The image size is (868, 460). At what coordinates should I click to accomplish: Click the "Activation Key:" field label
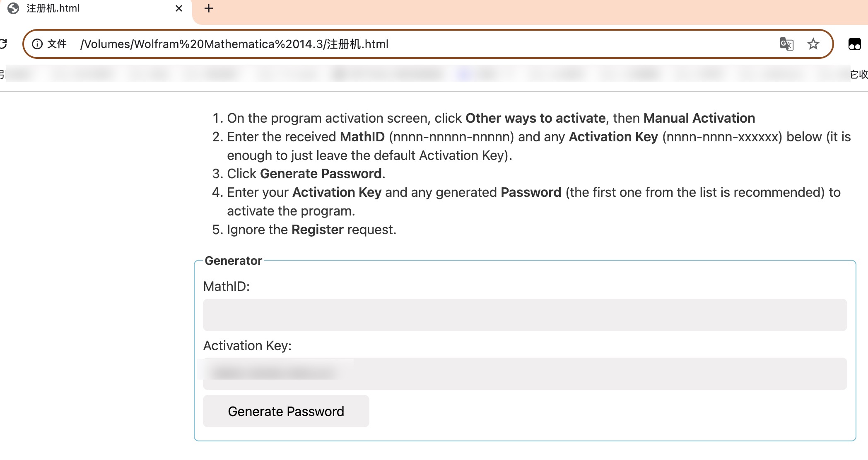click(x=247, y=346)
